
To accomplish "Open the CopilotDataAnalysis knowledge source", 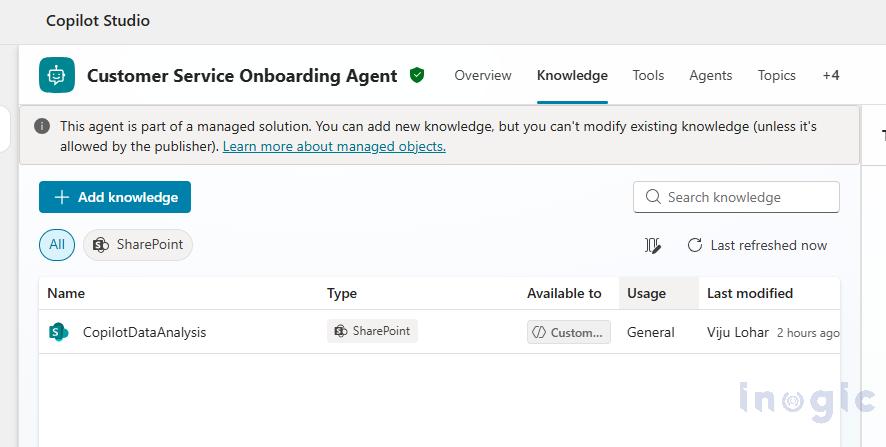I will [144, 332].
